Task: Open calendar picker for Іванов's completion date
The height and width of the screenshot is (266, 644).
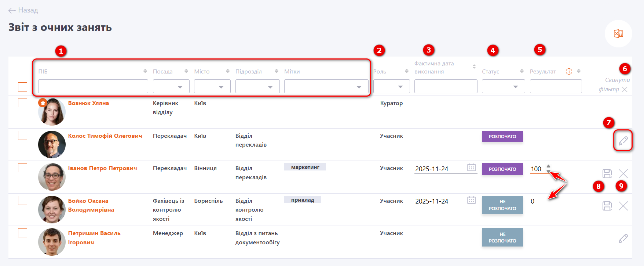Action: click(471, 168)
